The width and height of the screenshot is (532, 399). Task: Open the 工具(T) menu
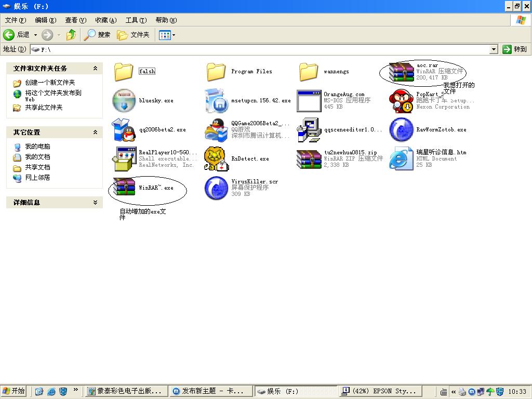pyautogui.click(x=135, y=20)
